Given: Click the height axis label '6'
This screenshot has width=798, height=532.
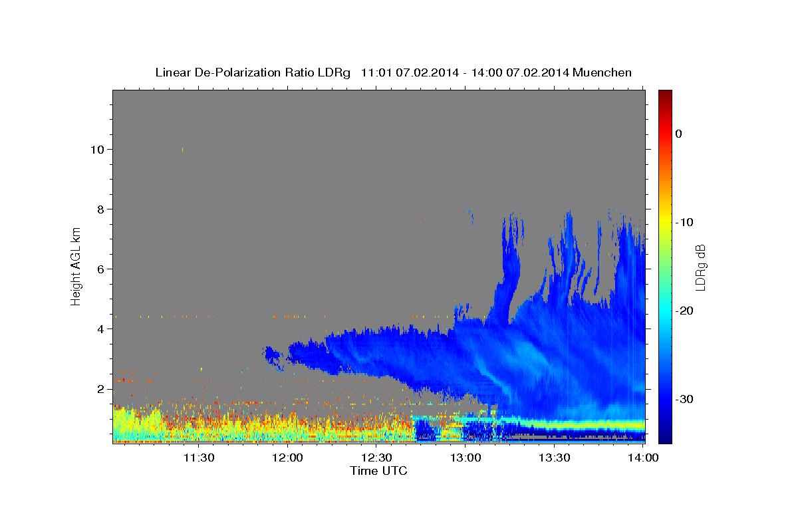Looking at the screenshot, I should click(x=100, y=269).
